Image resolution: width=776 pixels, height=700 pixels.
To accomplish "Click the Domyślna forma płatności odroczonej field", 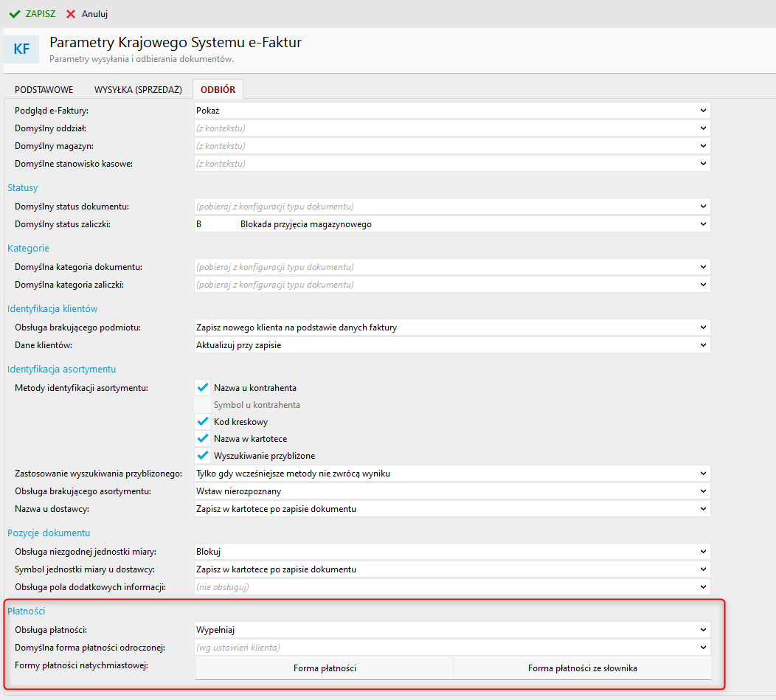I will coord(451,648).
